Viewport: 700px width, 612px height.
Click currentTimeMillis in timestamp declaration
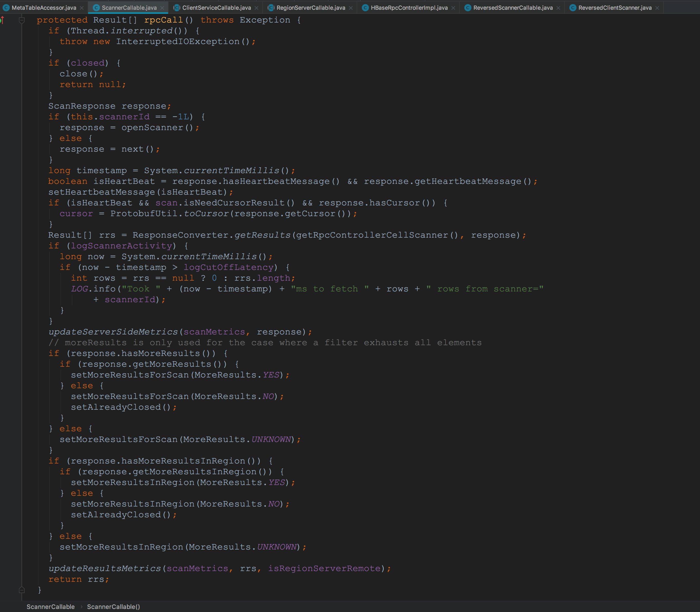coord(232,171)
